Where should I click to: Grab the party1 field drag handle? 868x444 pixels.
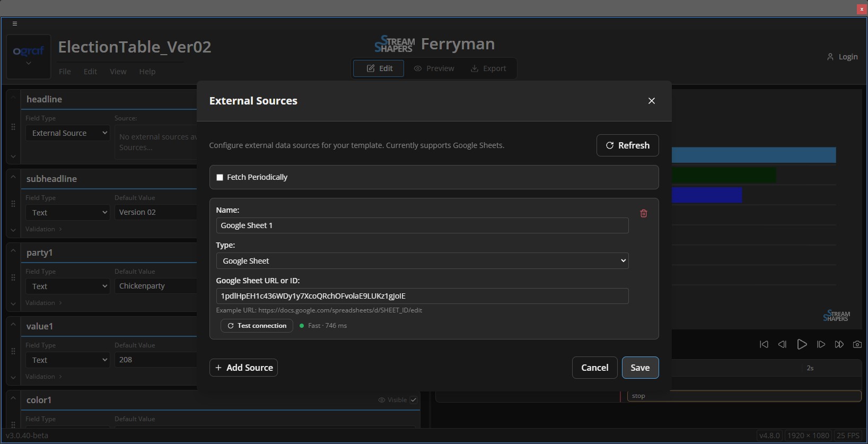[13, 277]
